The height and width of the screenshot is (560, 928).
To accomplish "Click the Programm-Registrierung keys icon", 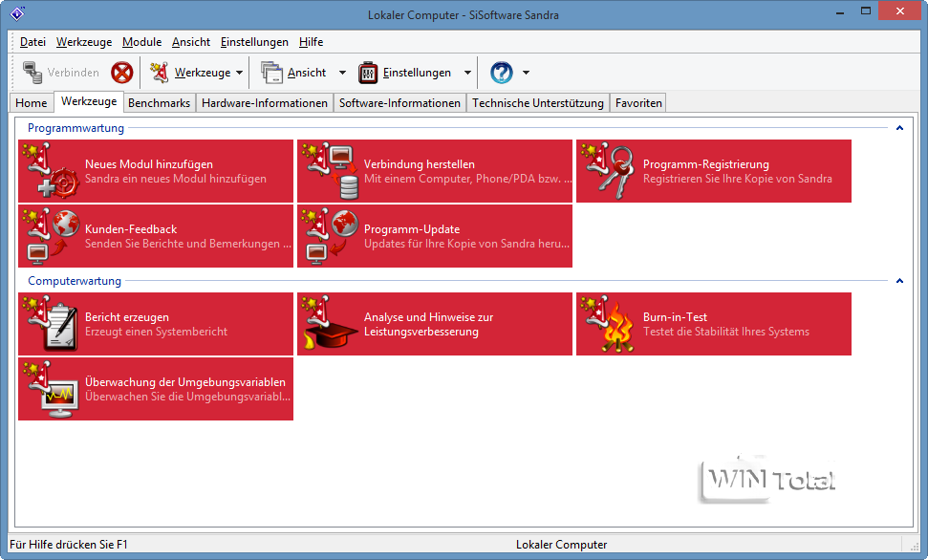I will pos(609,170).
